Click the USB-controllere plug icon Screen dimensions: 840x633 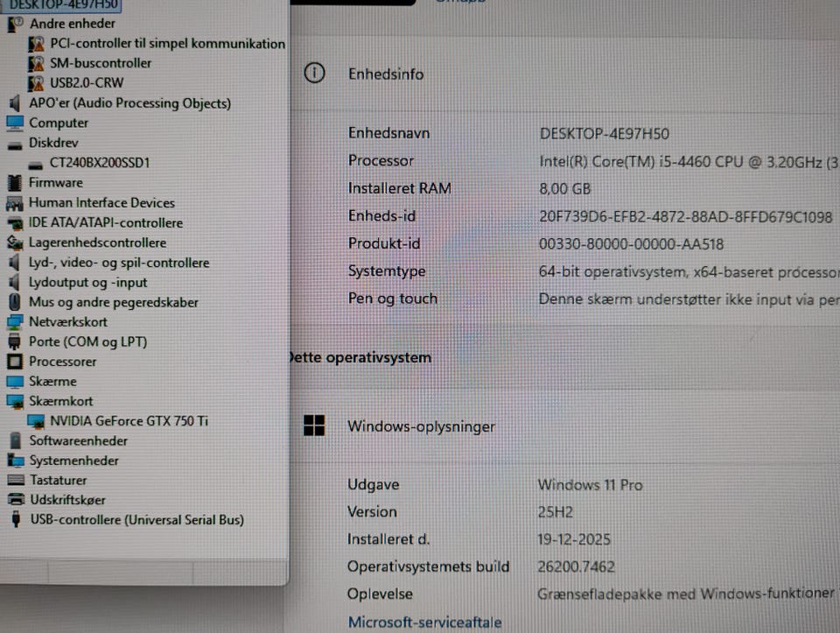(x=16, y=519)
